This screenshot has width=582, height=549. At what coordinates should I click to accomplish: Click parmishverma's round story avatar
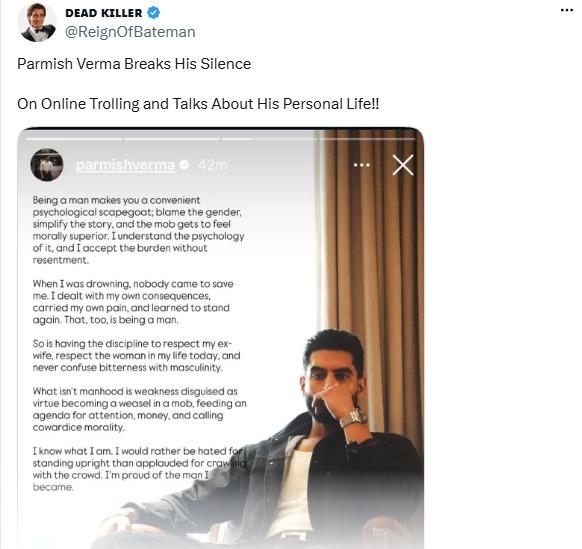[x=47, y=165]
